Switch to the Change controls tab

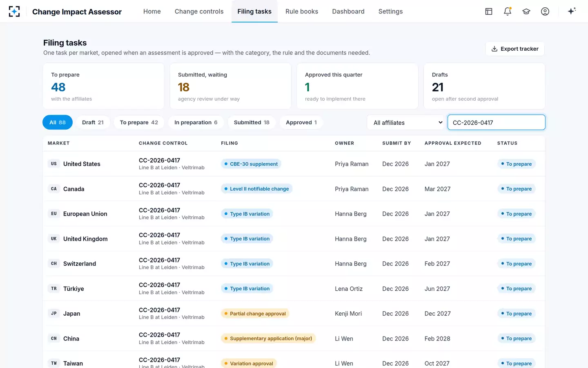point(199,11)
